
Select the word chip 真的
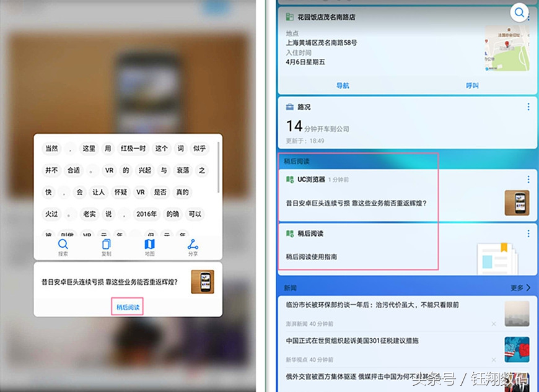(x=182, y=192)
